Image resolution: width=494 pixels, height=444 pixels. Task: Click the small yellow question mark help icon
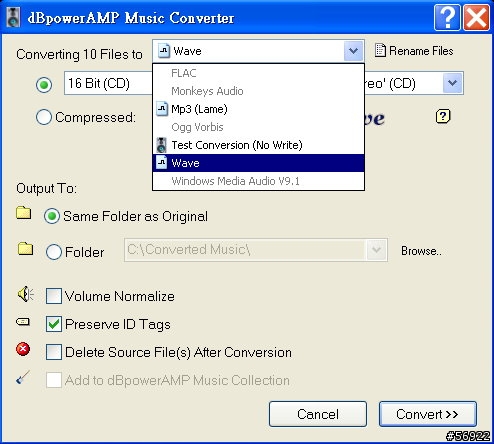(443, 116)
